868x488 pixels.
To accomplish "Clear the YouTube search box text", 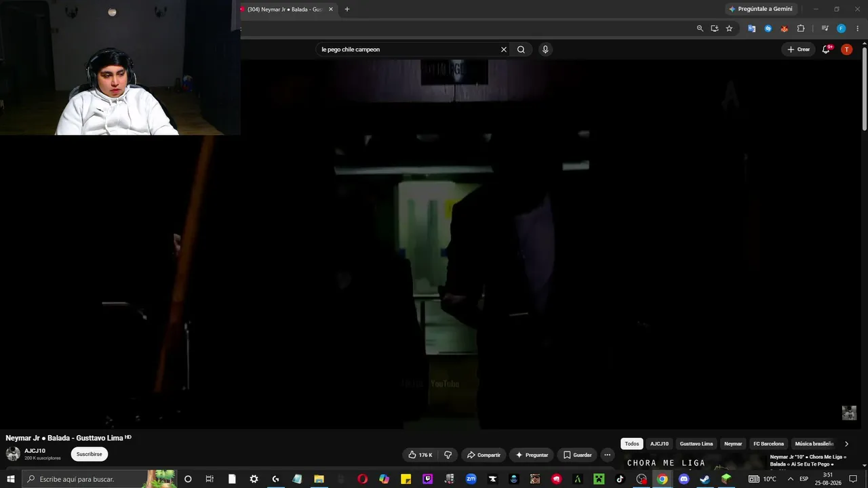I will tap(504, 49).
